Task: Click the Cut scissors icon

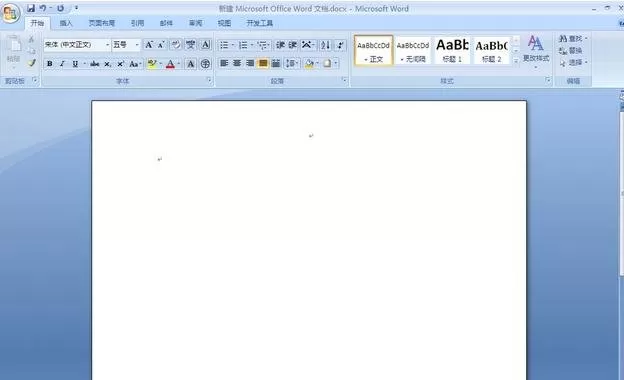Action: coord(31,39)
